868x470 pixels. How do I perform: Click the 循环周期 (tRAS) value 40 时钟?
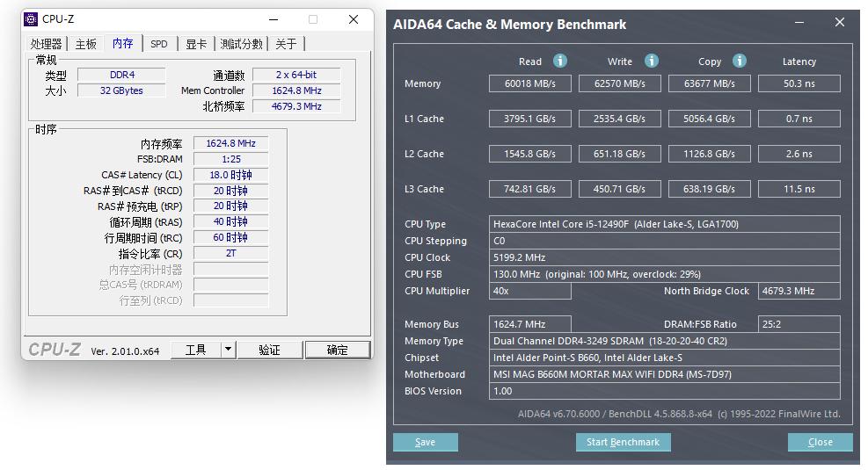tap(230, 222)
